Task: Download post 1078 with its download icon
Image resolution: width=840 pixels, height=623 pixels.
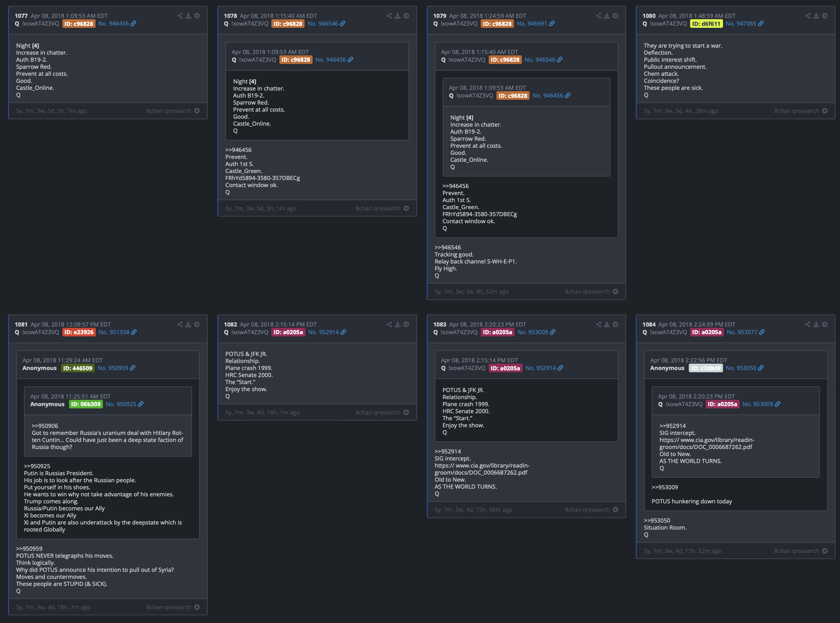Action: [398, 16]
